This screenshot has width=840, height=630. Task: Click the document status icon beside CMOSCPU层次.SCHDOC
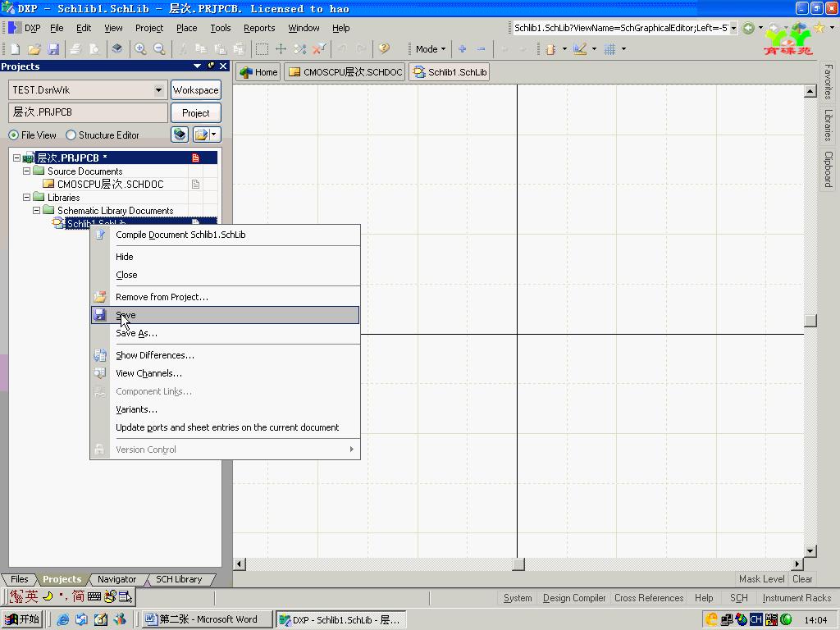[x=195, y=185]
